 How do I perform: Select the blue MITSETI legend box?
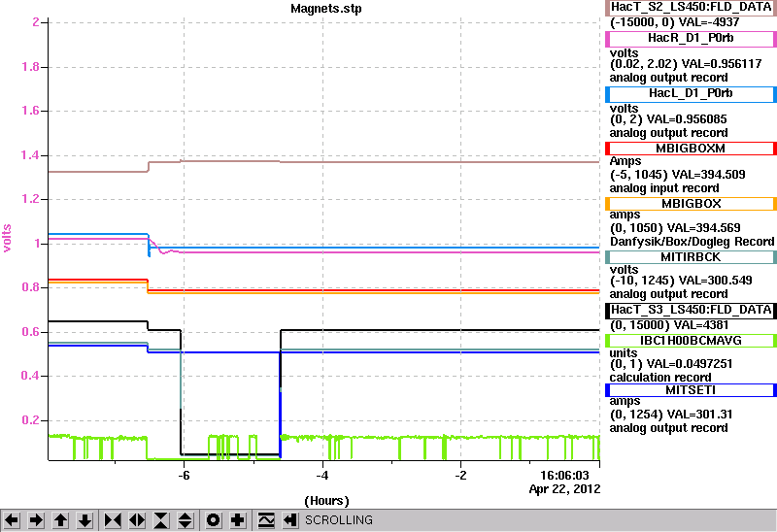click(691, 390)
